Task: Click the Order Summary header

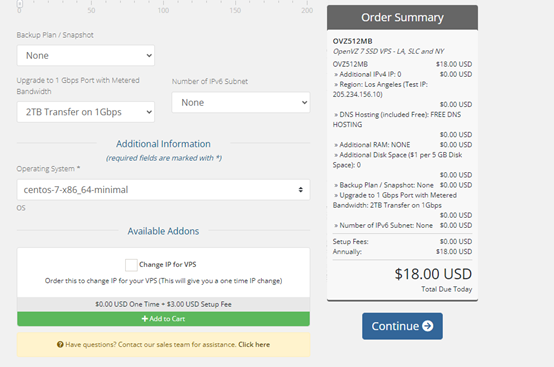Action: [x=402, y=17]
